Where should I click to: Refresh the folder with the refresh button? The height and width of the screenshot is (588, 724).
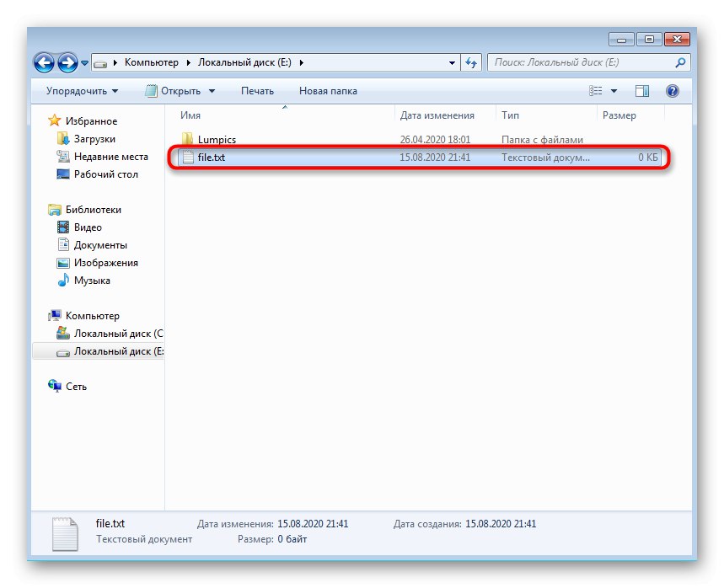click(471, 62)
